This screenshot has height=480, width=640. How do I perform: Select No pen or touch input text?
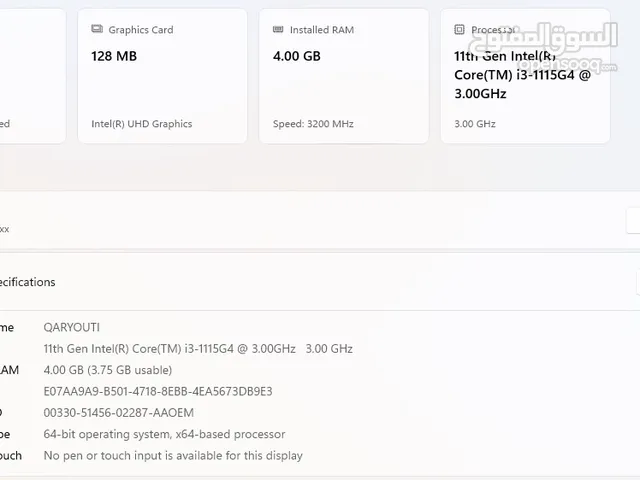[x=173, y=456]
